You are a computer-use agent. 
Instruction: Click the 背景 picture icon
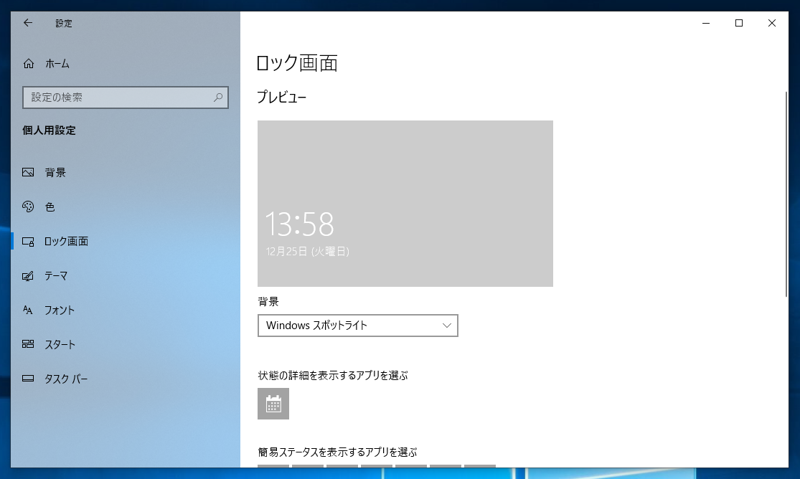[28, 172]
